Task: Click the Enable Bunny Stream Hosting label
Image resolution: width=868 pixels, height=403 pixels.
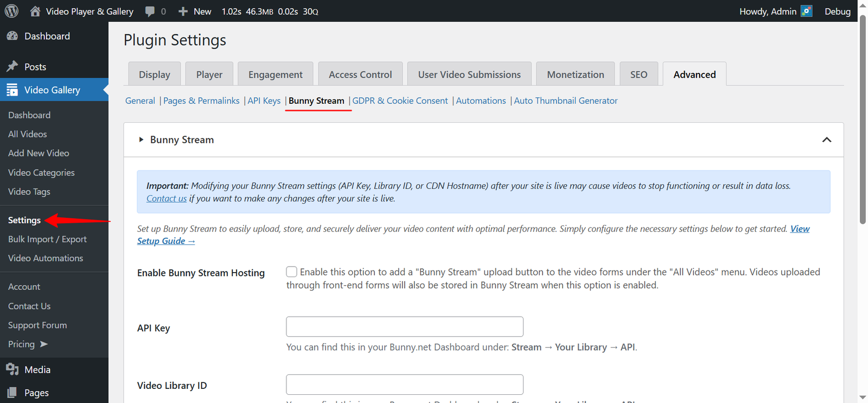Action: [x=201, y=273]
